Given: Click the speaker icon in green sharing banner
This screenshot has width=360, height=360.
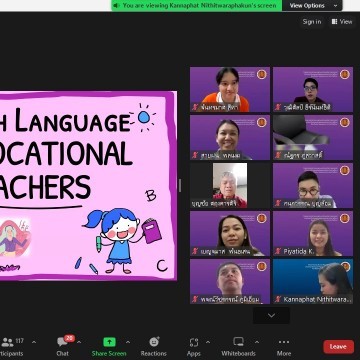Looking at the screenshot, I should click(116, 5).
